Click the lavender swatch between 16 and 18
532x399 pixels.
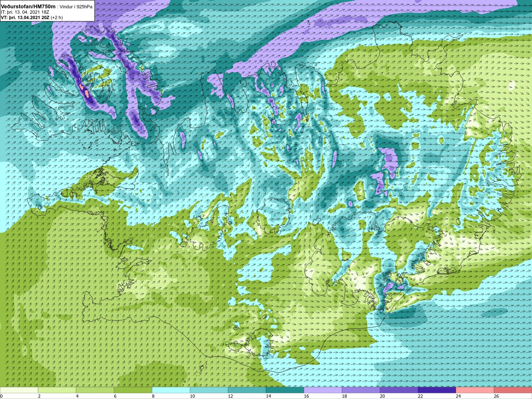pos(323,390)
